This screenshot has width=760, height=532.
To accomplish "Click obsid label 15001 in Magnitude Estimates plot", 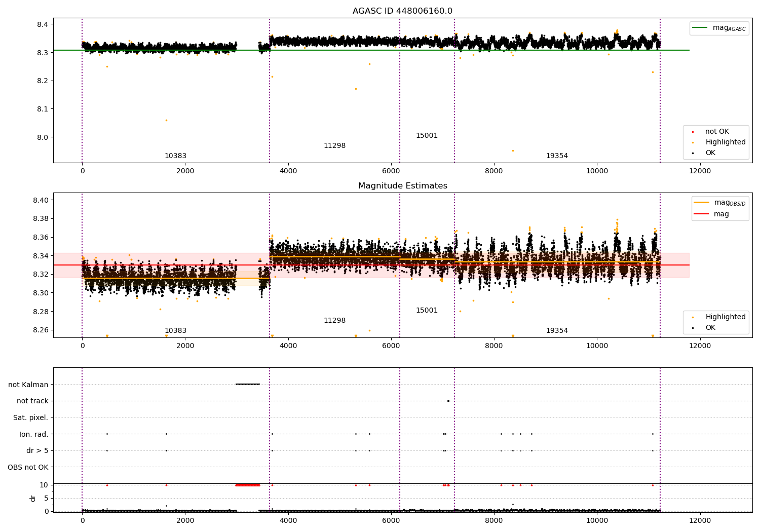I will [x=427, y=311].
